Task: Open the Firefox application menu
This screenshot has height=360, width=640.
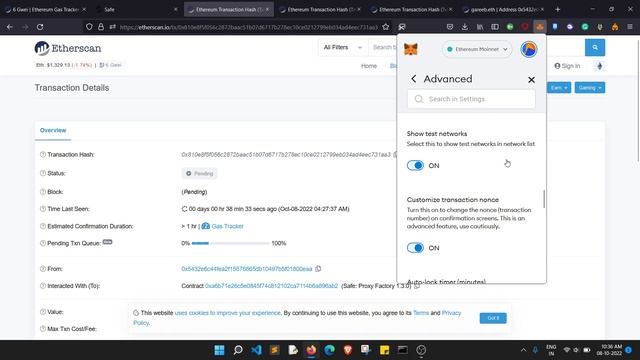Action: [x=630, y=27]
